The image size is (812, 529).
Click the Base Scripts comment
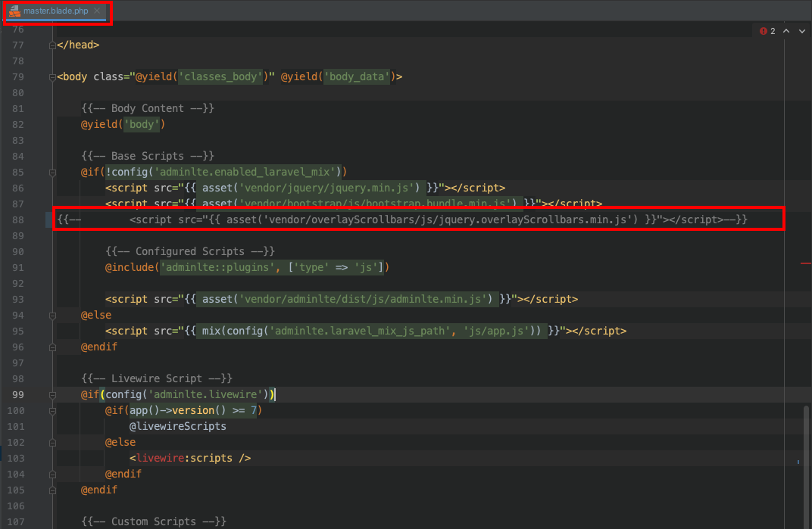148,156
